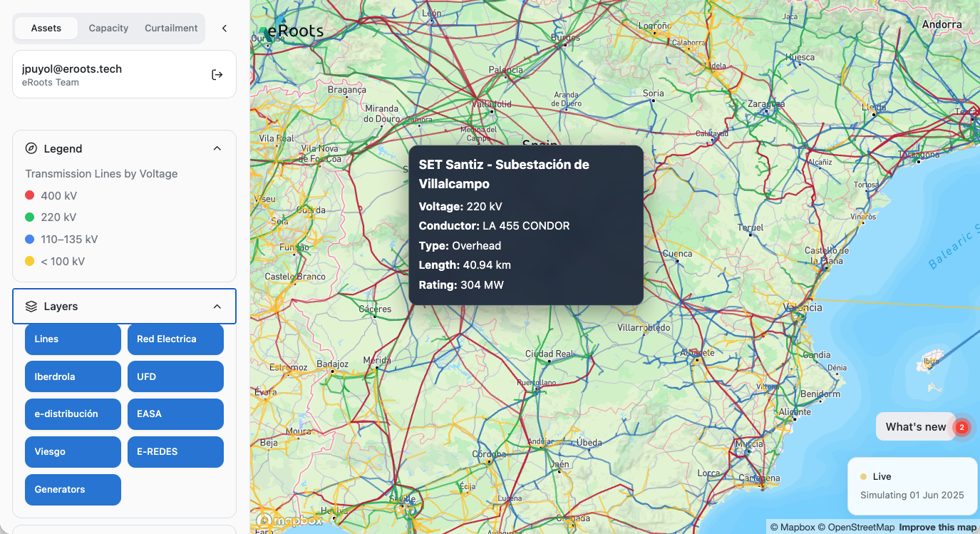Click the What's new button
Viewport: 980px width, 534px height.
(x=915, y=426)
